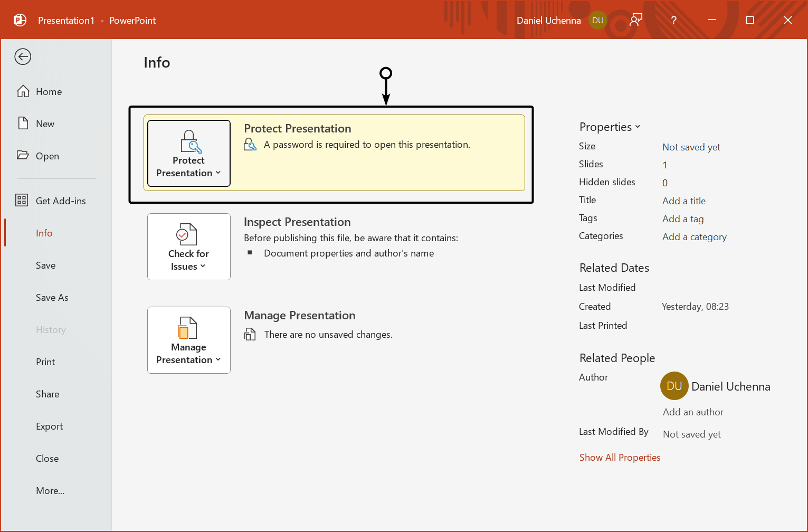Click the Manage Presentation document icon
This screenshot has width=808, height=532.
pyautogui.click(x=188, y=328)
